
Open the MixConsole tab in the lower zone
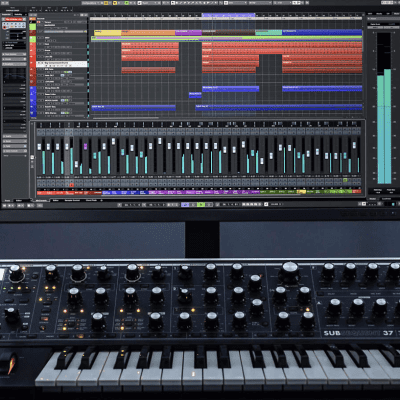(42, 200)
